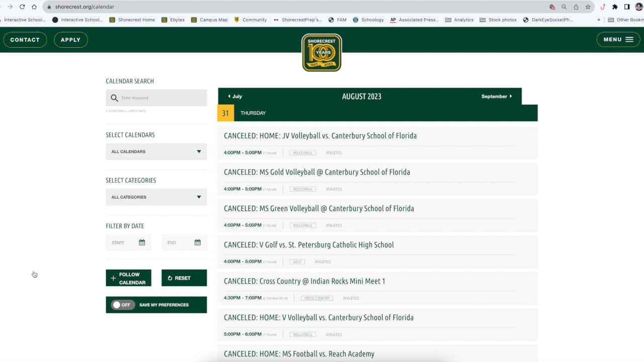Open the Analytics bookmark folder
This screenshot has width=644, height=362.
click(x=459, y=20)
